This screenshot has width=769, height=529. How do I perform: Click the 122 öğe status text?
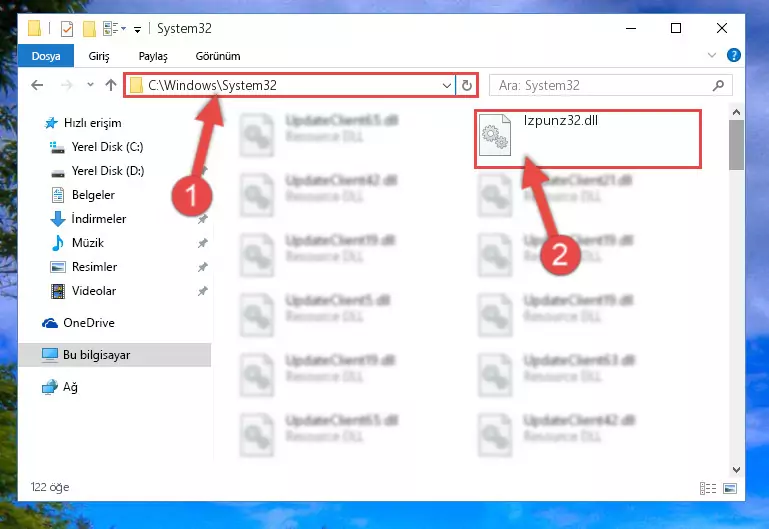[50, 487]
